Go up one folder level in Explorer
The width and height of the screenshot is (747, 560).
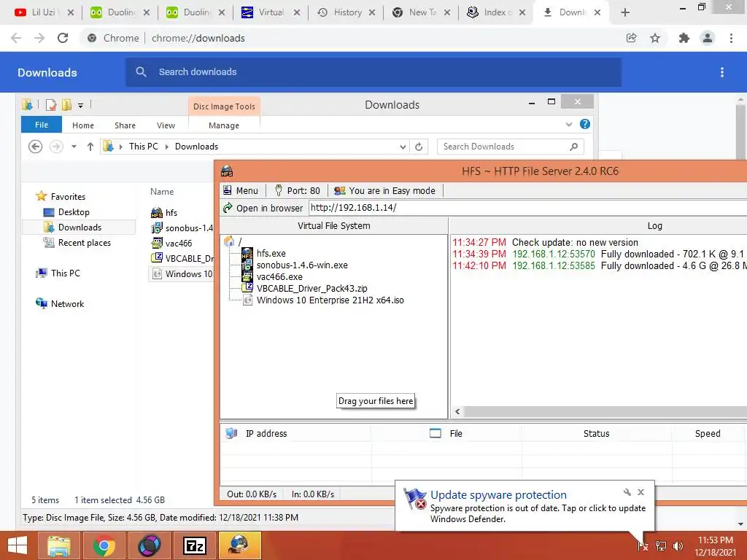90,147
